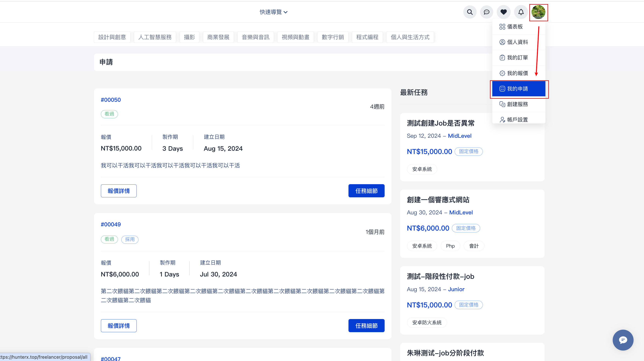The height and width of the screenshot is (361, 644).
Task: Choose 創建服務 in dropdown menu
Action: coord(517,104)
